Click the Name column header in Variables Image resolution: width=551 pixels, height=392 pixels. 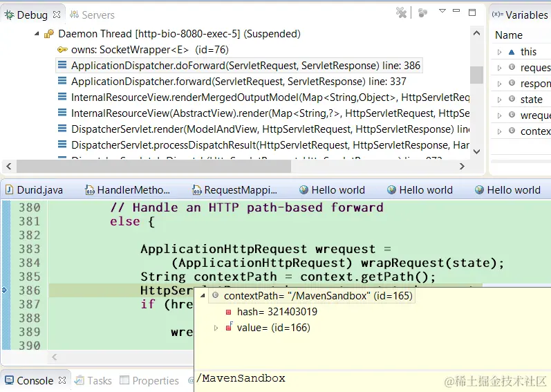(x=509, y=35)
